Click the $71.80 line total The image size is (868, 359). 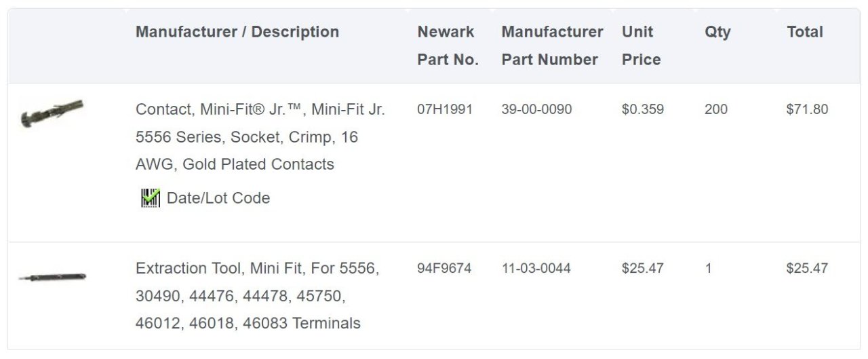coord(807,109)
